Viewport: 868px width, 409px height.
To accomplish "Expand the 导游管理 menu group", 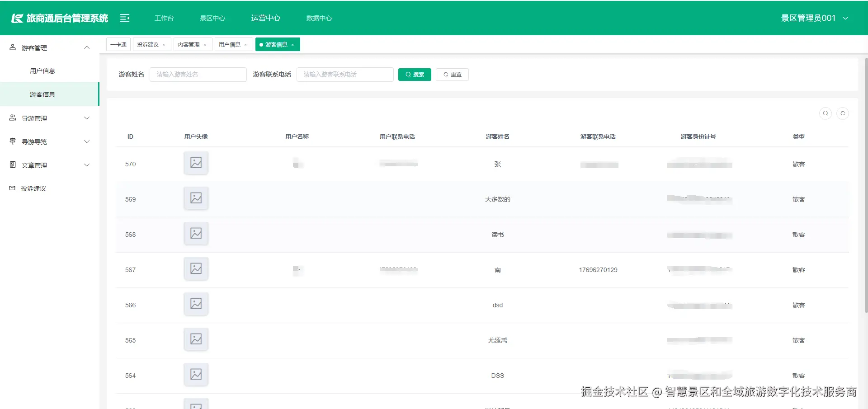I will pyautogui.click(x=86, y=118).
